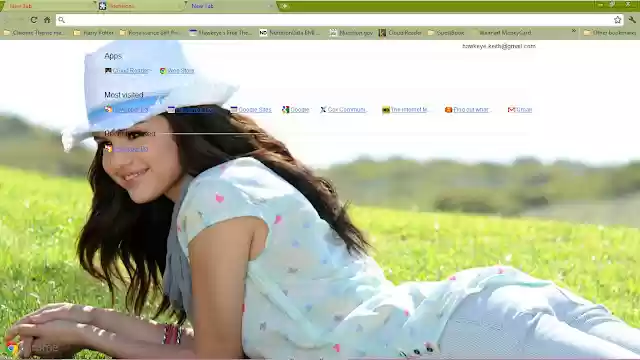Open a new tab with the plus button

coord(284,6)
